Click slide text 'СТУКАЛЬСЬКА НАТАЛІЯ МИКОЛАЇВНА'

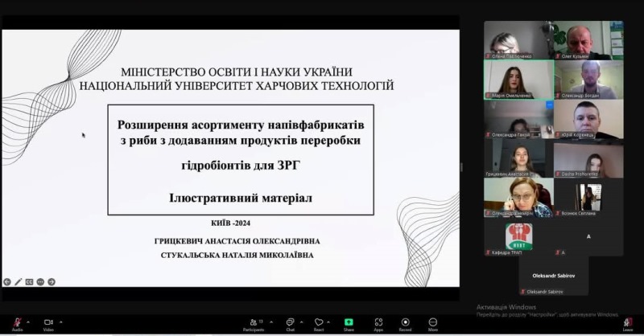pyautogui.click(x=237, y=255)
